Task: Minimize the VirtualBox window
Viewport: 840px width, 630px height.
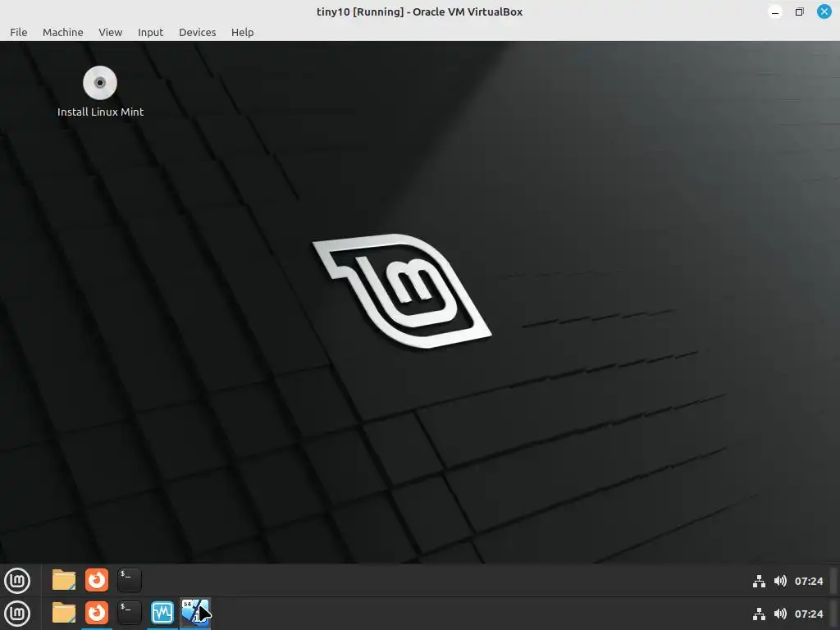Action: pos(774,11)
